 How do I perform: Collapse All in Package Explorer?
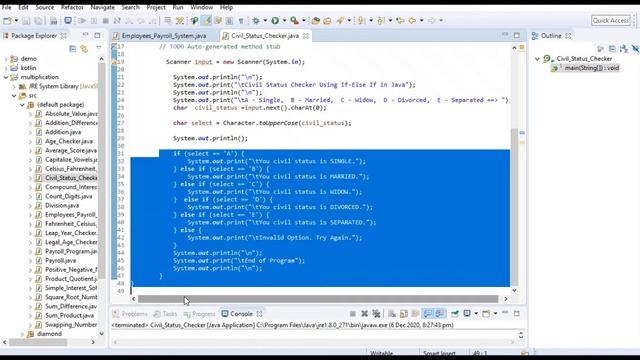point(73,49)
